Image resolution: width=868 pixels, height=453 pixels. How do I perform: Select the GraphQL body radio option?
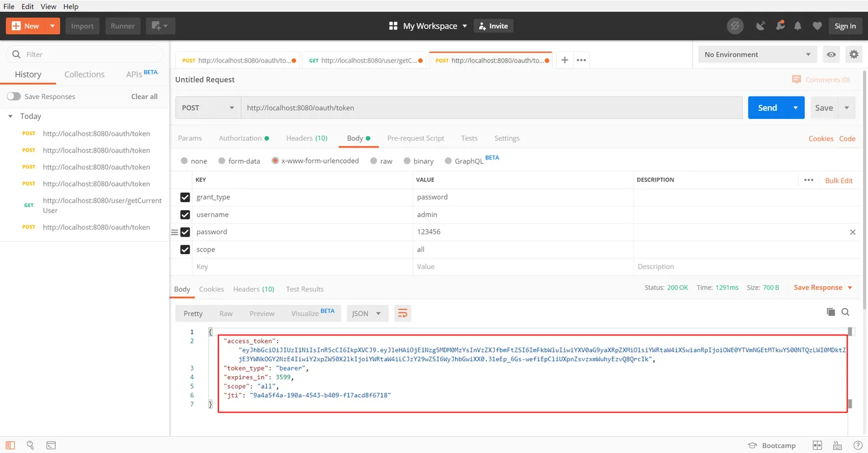pyautogui.click(x=448, y=161)
